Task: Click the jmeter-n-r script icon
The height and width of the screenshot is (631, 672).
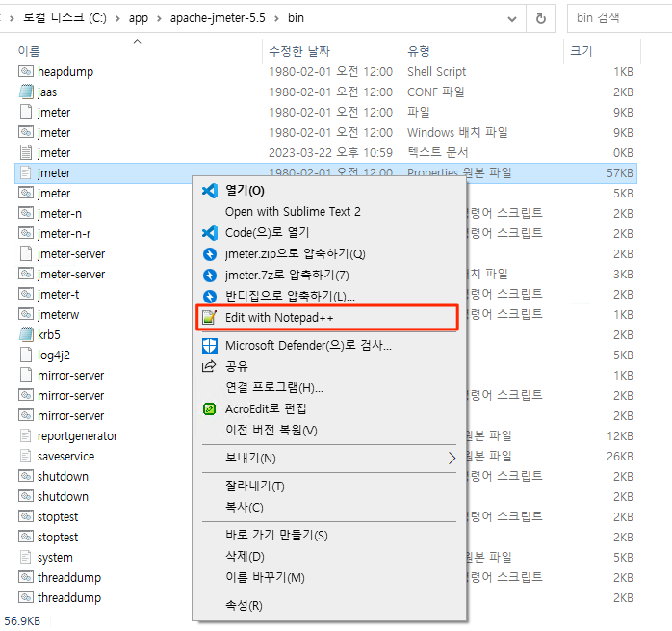Action: (26, 233)
